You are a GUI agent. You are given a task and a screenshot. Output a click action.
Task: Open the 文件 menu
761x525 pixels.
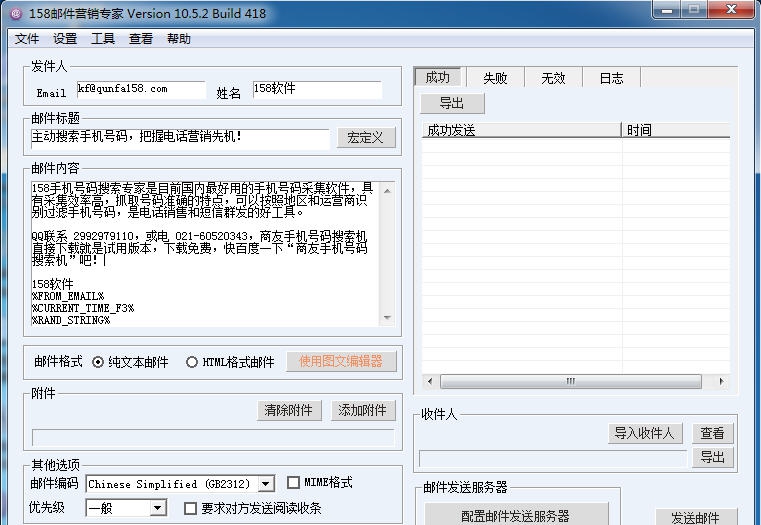pos(27,39)
